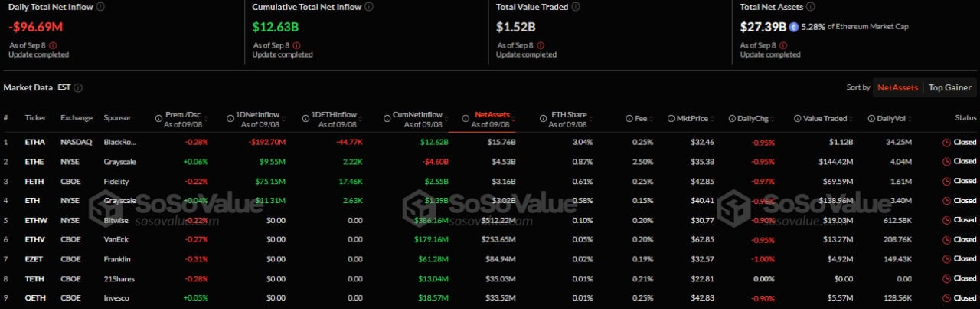The width and height of the screenshot is (980, 309).
Task: Click the Closed clock icon in ETHA row
Action: (946, 143)
